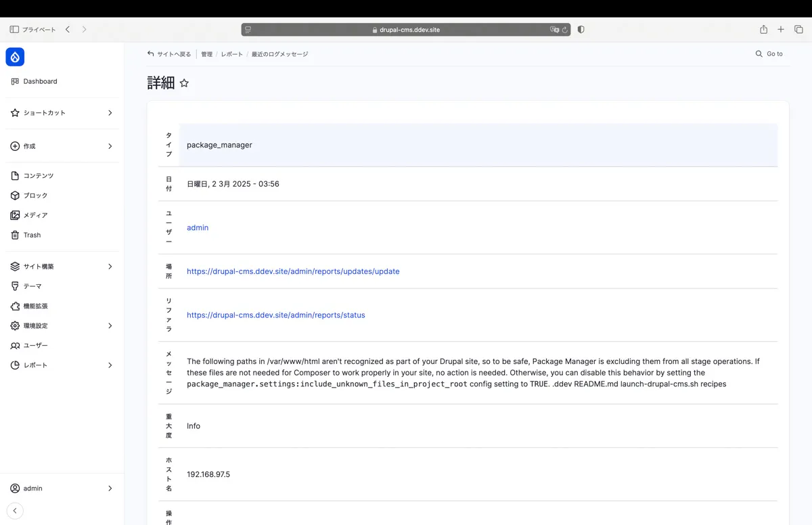
Task: Collapse the sidebar with the arrow button
Action: coord(15,511)
